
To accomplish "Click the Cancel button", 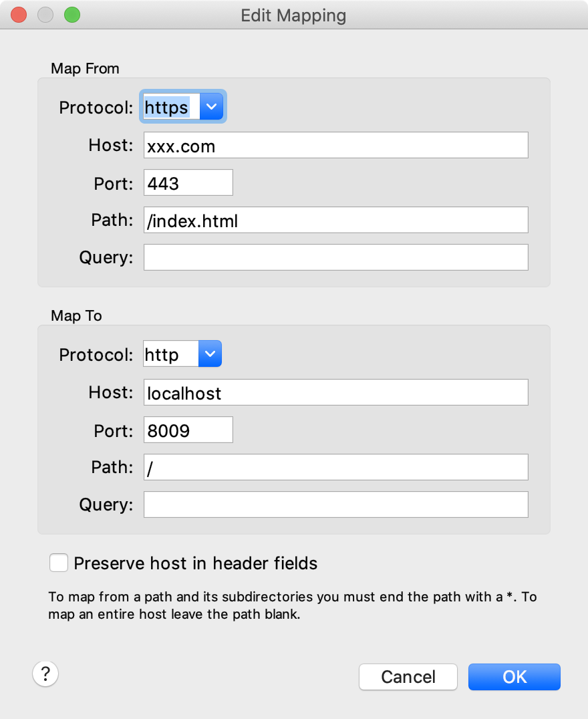I will pos(408,677).
